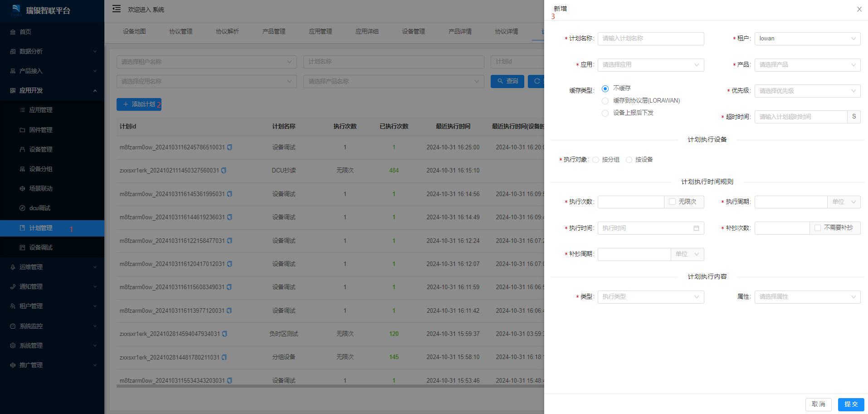Screen dimensions: 868x414
Task: Expand the 产品接入 sidebar menu
Action: tap(52, 71)
